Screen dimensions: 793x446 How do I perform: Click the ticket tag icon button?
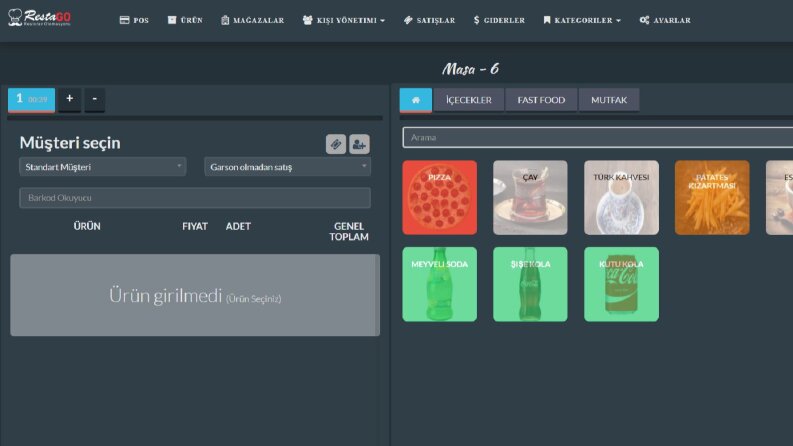(x=336, y=145)
